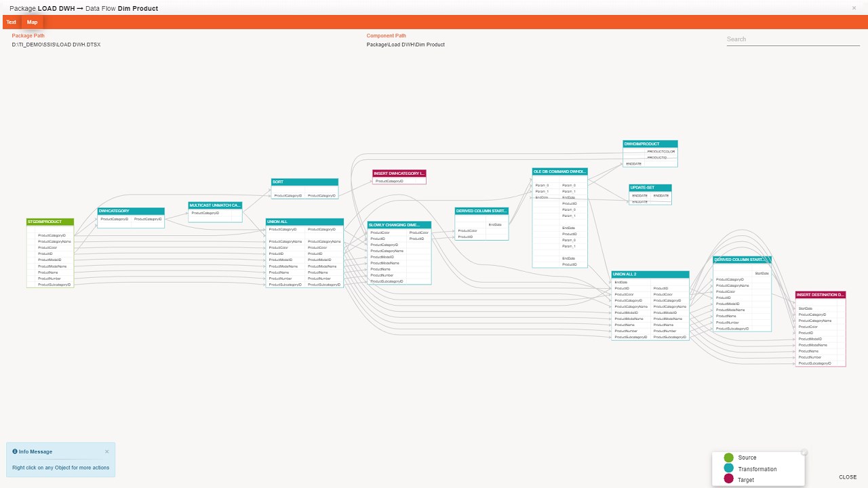Select the SORT node header
Image resolution: width=868 pixels, height=488 pixels.
304,182
